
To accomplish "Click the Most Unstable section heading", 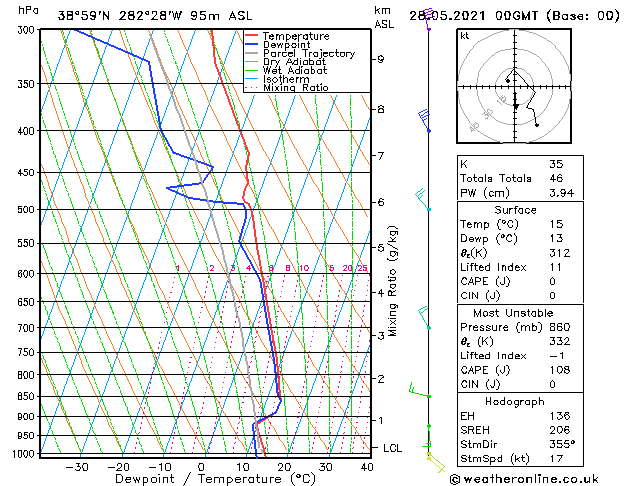I will coord(513,313).
